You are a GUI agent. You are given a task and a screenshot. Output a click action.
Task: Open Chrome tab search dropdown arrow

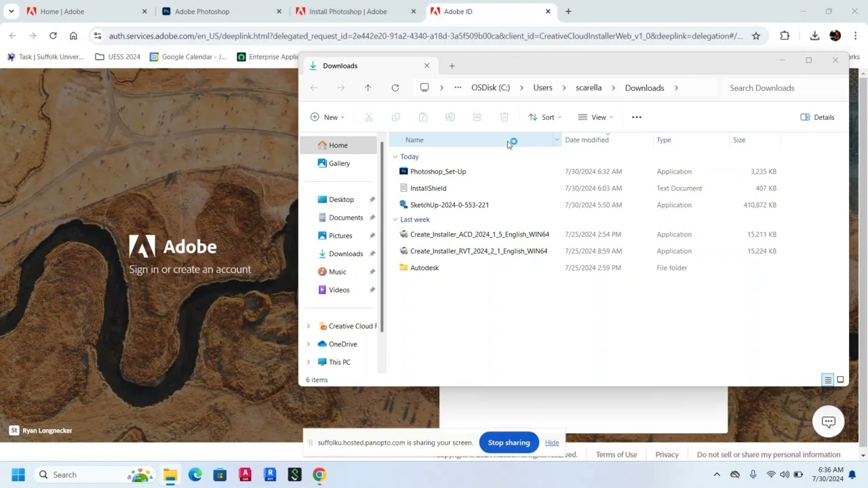click(x=12, y=12)
